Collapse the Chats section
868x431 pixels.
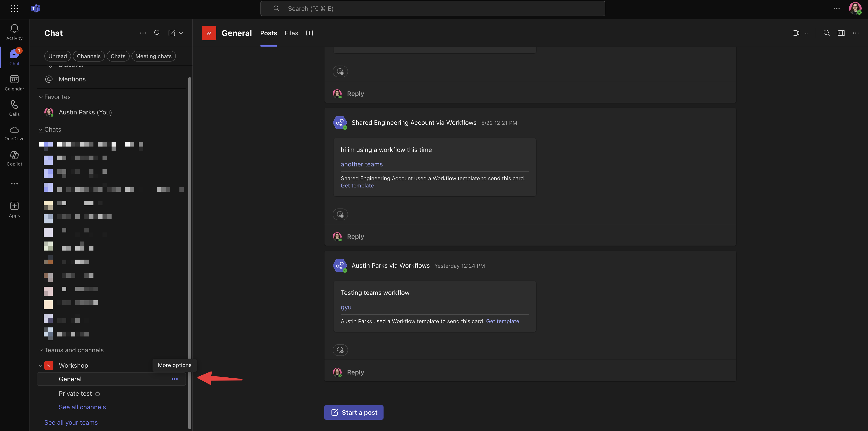pos(41,130)
